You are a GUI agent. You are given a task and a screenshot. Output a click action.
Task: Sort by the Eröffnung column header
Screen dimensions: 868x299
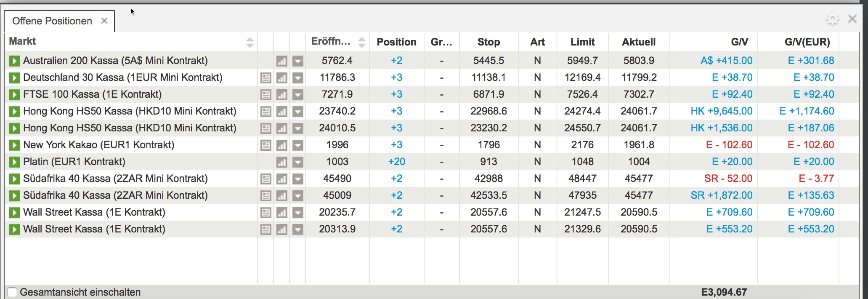[x=331, y=41]
